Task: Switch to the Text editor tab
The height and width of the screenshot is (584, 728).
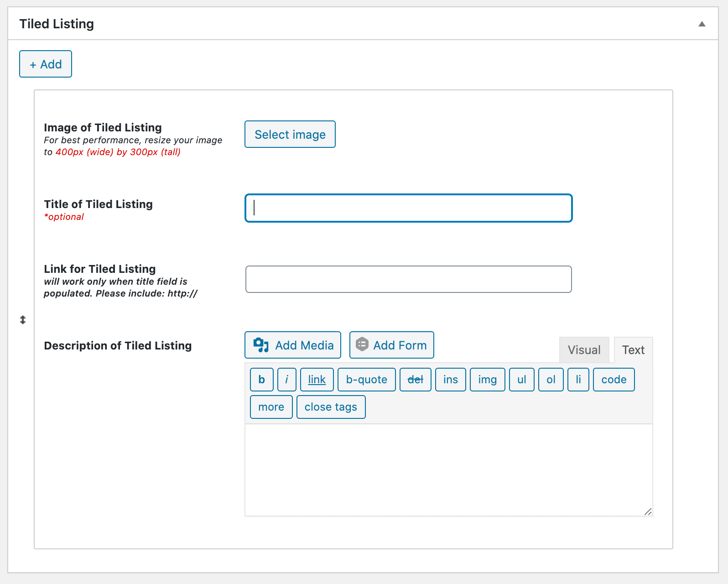Action: (x=633, y=350)
